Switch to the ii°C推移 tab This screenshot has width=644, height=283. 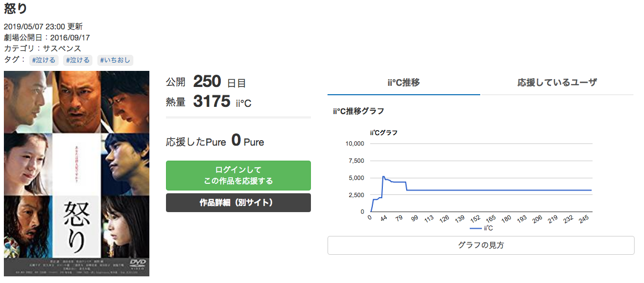403,83
